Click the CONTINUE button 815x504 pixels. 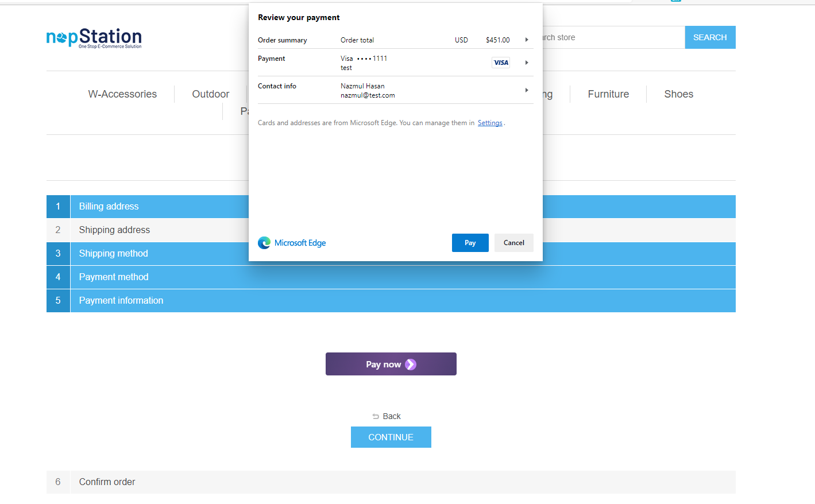[391, 437]
